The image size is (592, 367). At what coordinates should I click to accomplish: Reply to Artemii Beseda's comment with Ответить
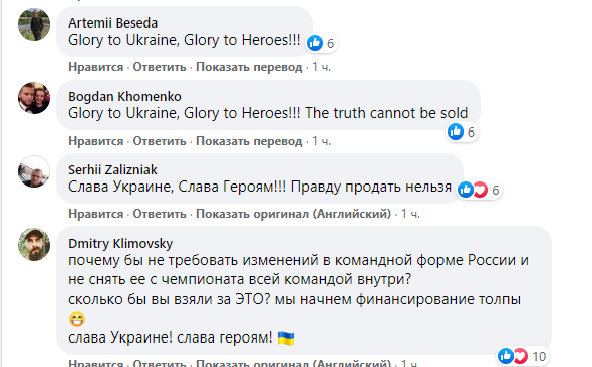pos(159,67)
